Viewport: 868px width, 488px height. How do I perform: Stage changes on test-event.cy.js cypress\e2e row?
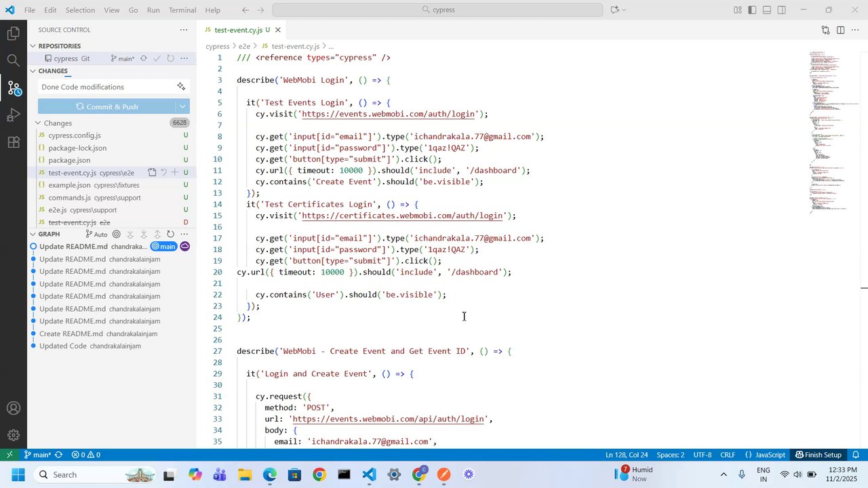tap(175, 173)
